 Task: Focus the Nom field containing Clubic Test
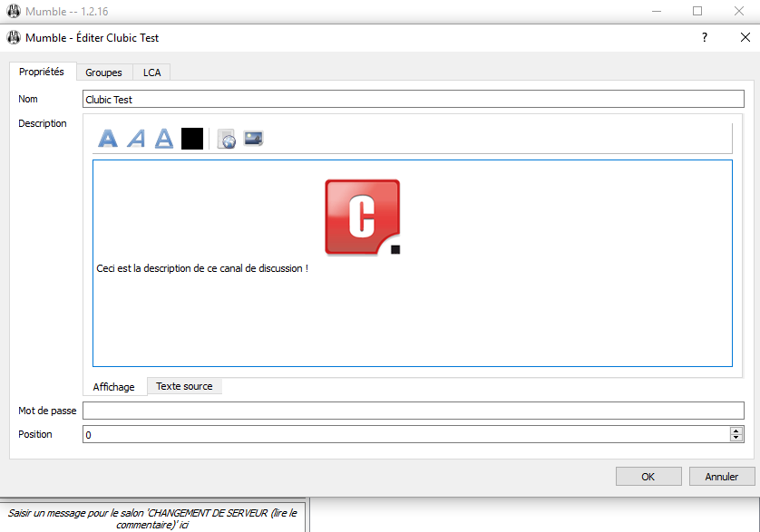pos(414,100)
